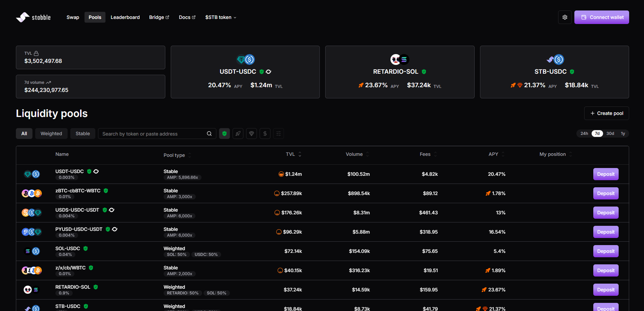The image size is (644, 311).
Task: Click the lock icon next to TVL
Action: pos(36,53)
